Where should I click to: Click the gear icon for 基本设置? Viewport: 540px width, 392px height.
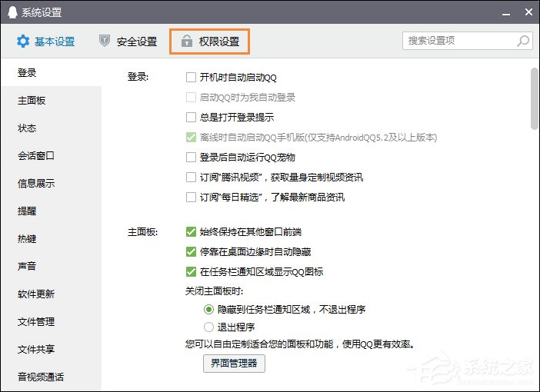23,42
